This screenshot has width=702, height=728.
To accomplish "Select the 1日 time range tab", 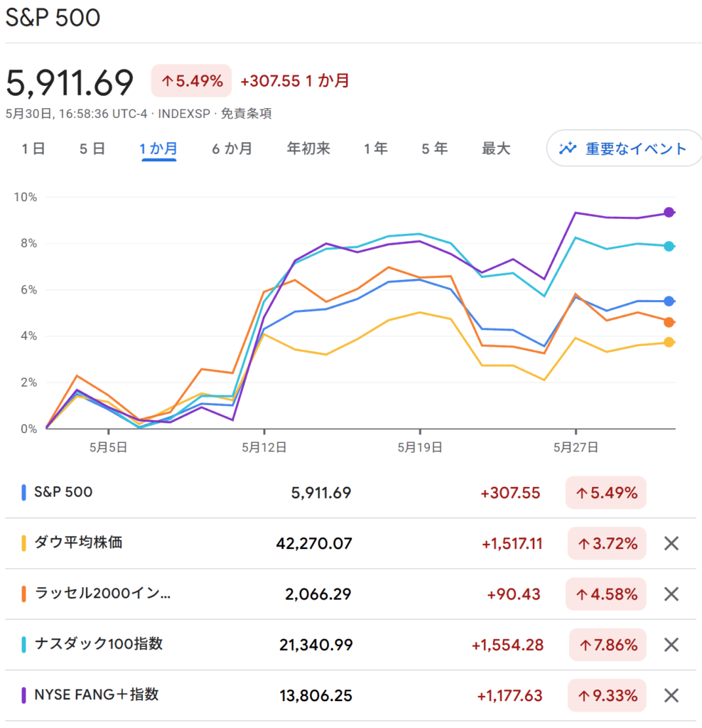I will [33, 149].
